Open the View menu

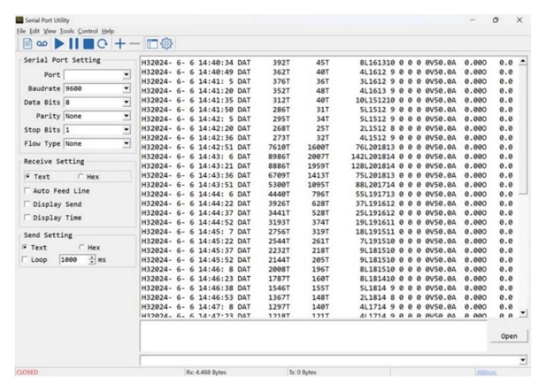click(50, 31)
